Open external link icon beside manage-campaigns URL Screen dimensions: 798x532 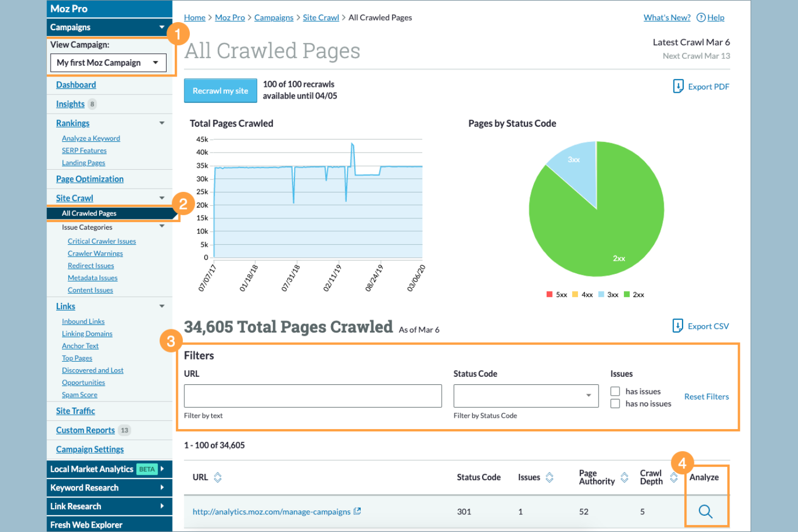pyautogui.click(x=357, y=511)
